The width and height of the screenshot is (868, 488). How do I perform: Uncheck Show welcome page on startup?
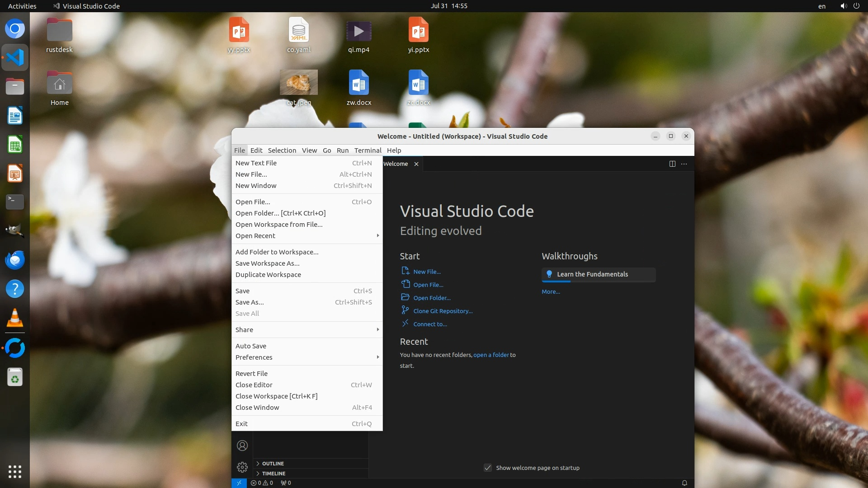click(488, 468)
